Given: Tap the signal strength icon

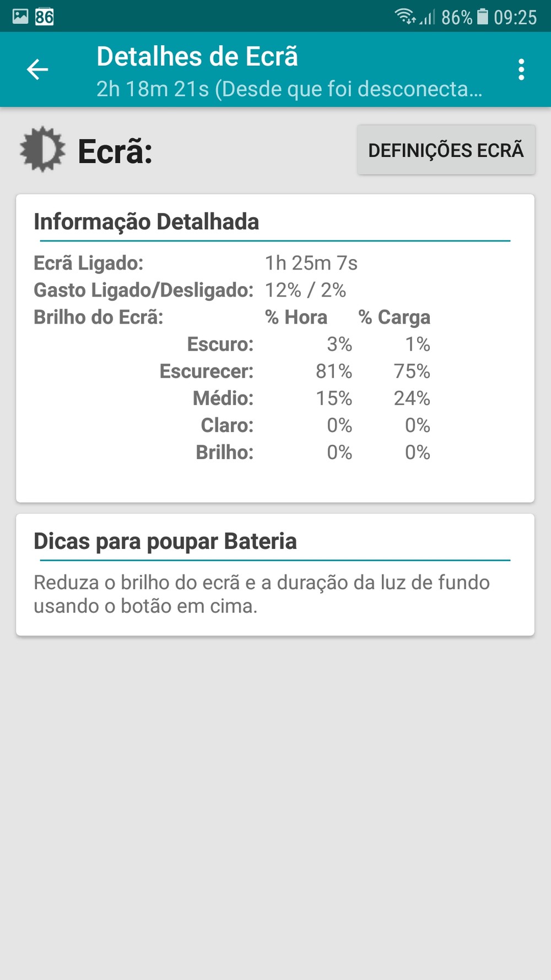Looking at the screenshot, I should point(428,18).
